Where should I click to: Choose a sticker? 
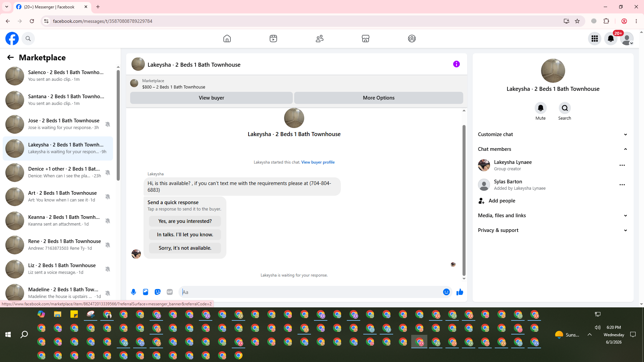pos(158,292)
